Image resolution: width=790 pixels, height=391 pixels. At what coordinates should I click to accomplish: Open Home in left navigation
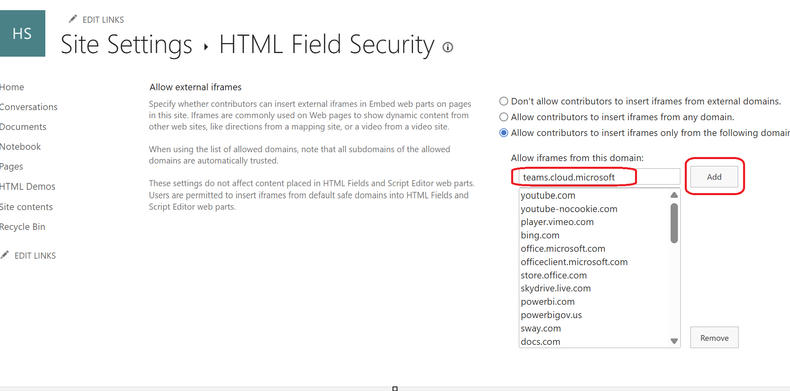coord(12,87)
